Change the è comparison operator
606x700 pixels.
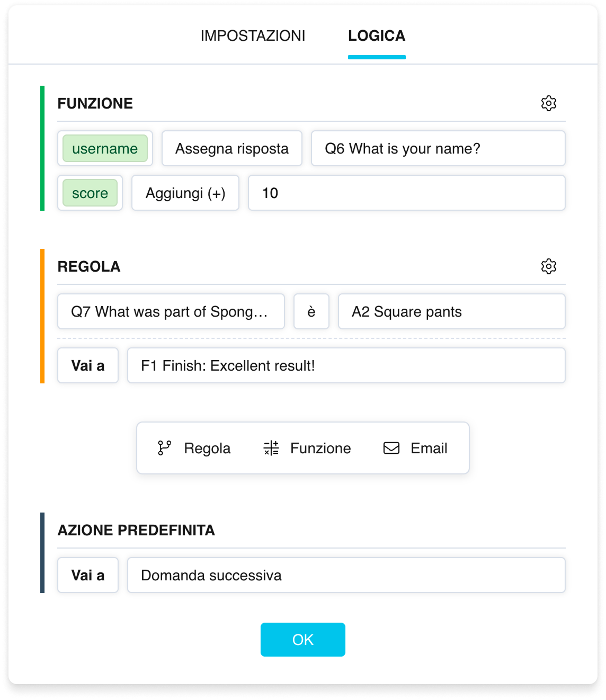coord(311,311)
